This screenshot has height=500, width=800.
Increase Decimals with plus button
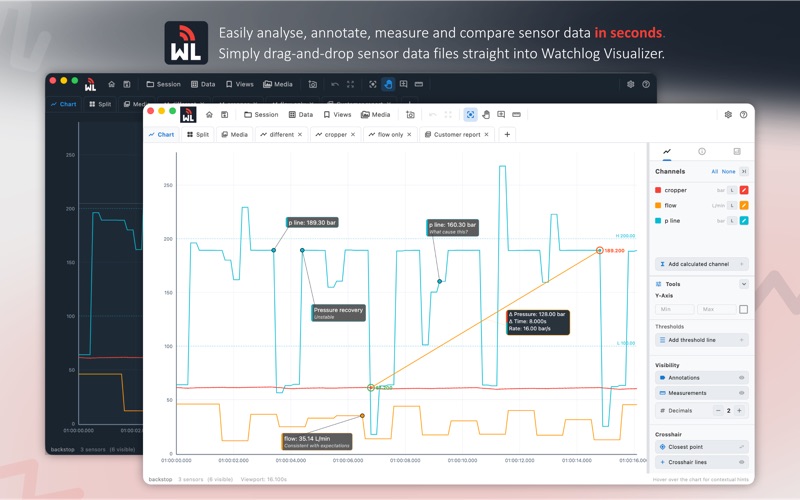point(739,411)
